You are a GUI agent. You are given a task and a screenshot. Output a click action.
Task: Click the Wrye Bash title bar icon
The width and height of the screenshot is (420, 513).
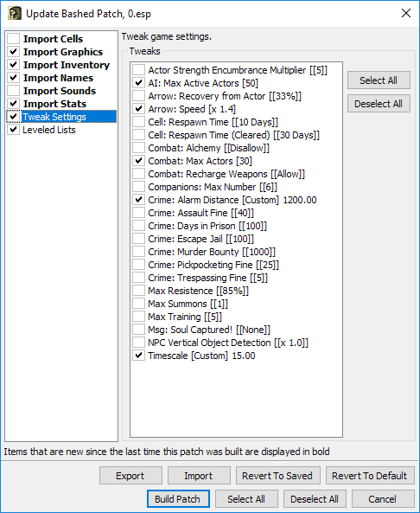coord(15,14)
